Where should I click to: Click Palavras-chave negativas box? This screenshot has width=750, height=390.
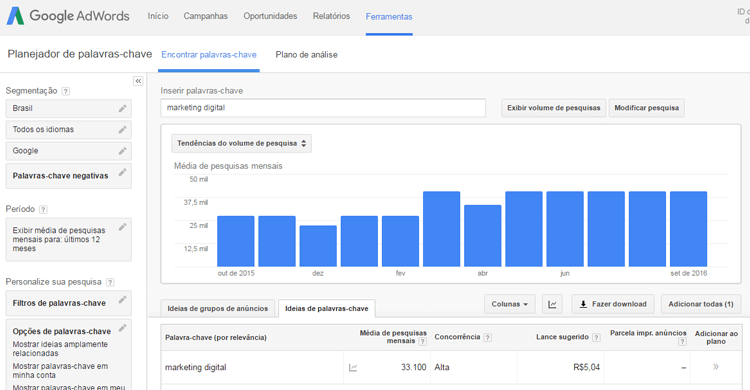(x=68, y=176)
